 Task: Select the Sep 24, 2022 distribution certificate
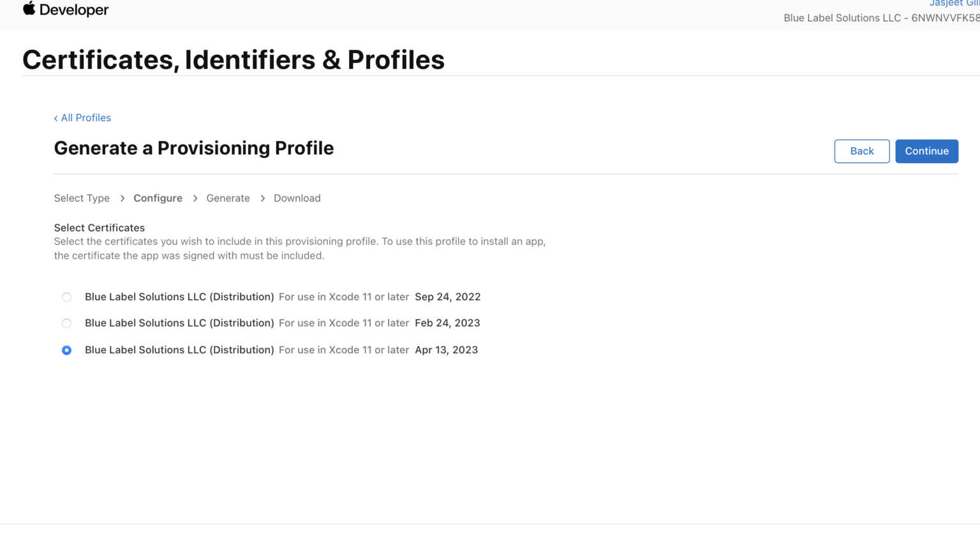(x=179, y=296)
